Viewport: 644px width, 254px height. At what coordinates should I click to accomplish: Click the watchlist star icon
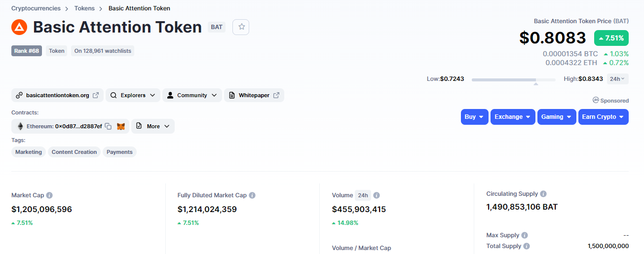click(241, 27)
